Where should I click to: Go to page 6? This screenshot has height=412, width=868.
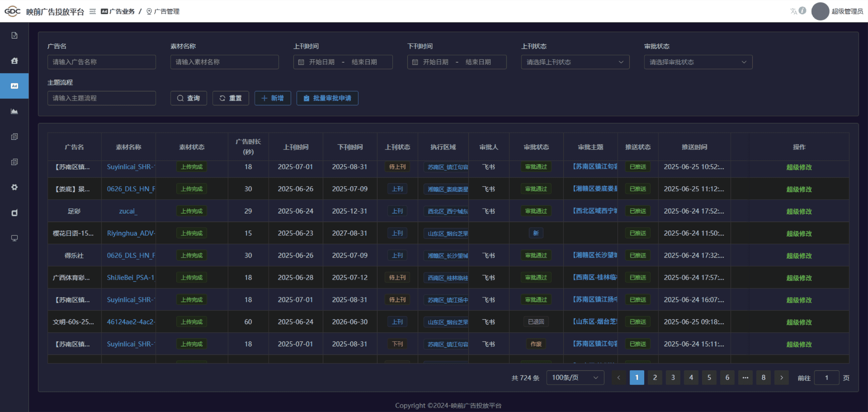[x=727, y=377]
